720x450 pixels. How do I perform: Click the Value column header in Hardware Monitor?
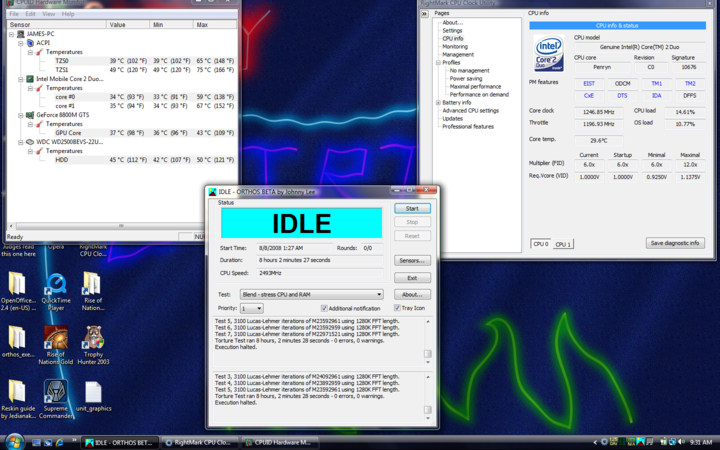coord(128,25)
